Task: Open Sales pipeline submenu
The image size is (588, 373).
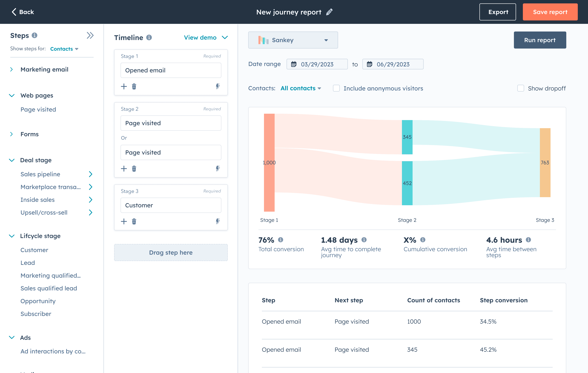Action: (90, 174)
